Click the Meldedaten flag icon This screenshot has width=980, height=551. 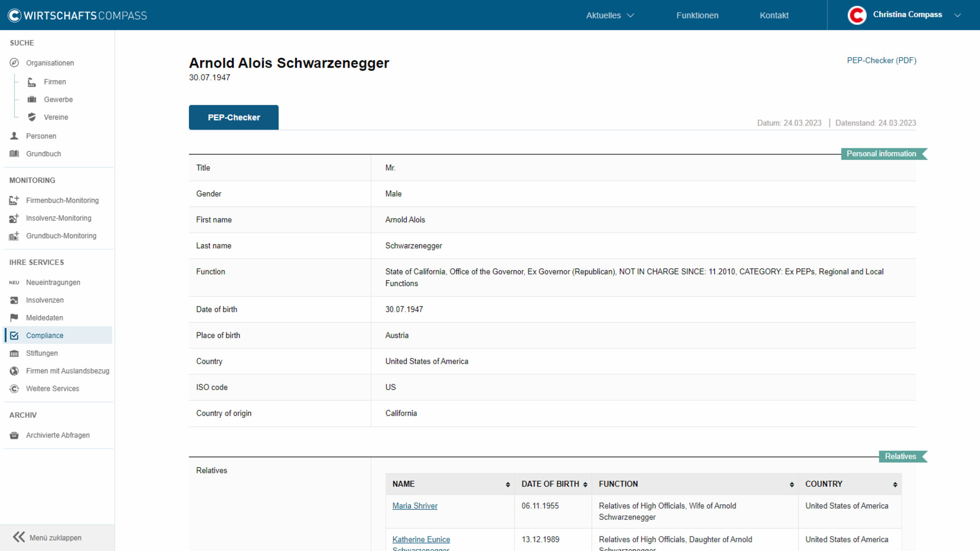pyautogui.click(x=14, y=318)
